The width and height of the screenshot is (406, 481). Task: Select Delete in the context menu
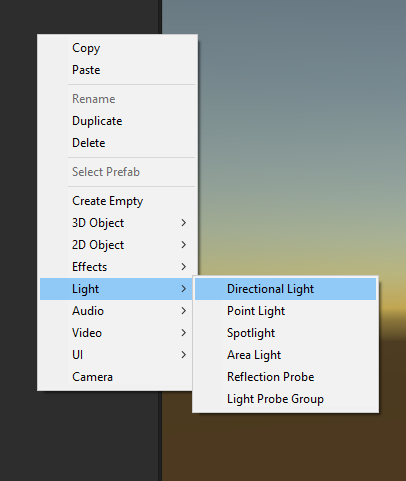(116, 143)
